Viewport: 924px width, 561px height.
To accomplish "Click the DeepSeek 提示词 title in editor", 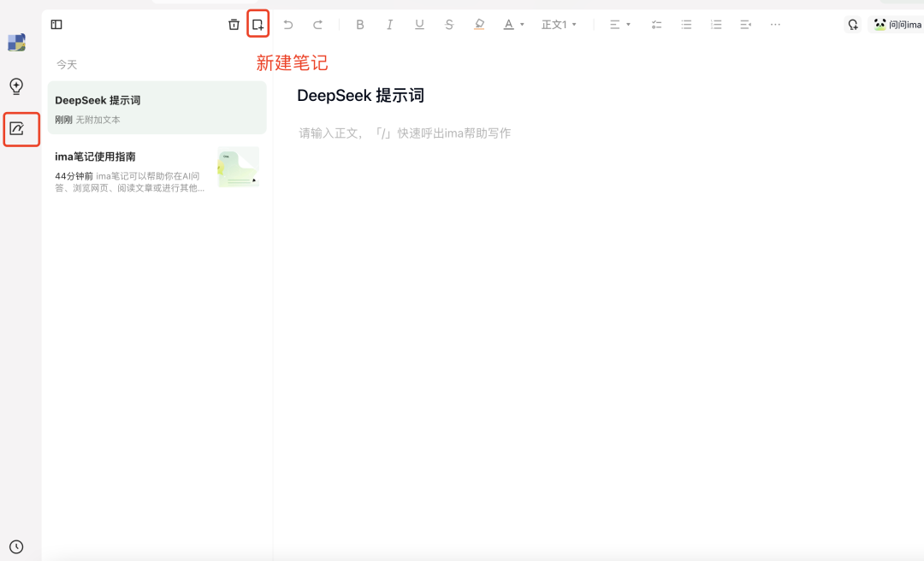I will (361, 96).
